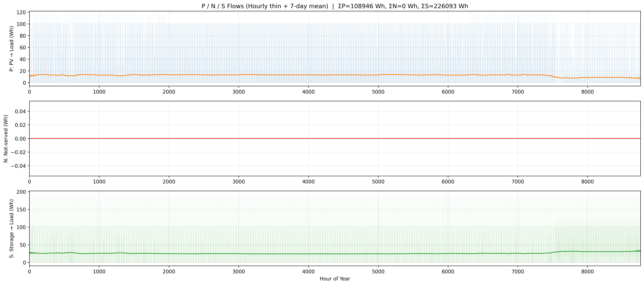This screenshot has height=285, width=644.
Task: Click x-tick 4000 under the Storage → Load plot
Action: click(x=309, y=271)
